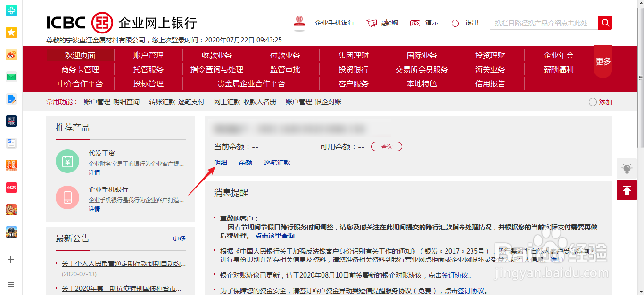Open the 免费小说 app icon
The image size is (644, 295).
pos(11,165)
